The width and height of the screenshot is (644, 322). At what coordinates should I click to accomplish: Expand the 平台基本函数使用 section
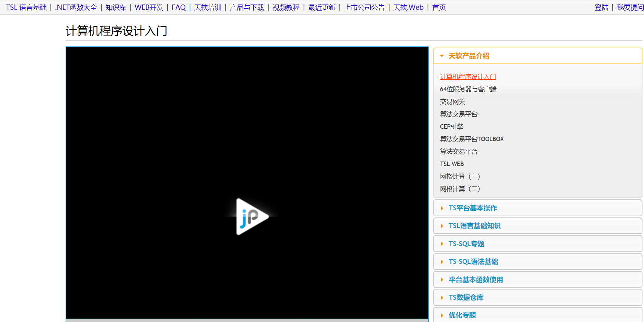538,280
